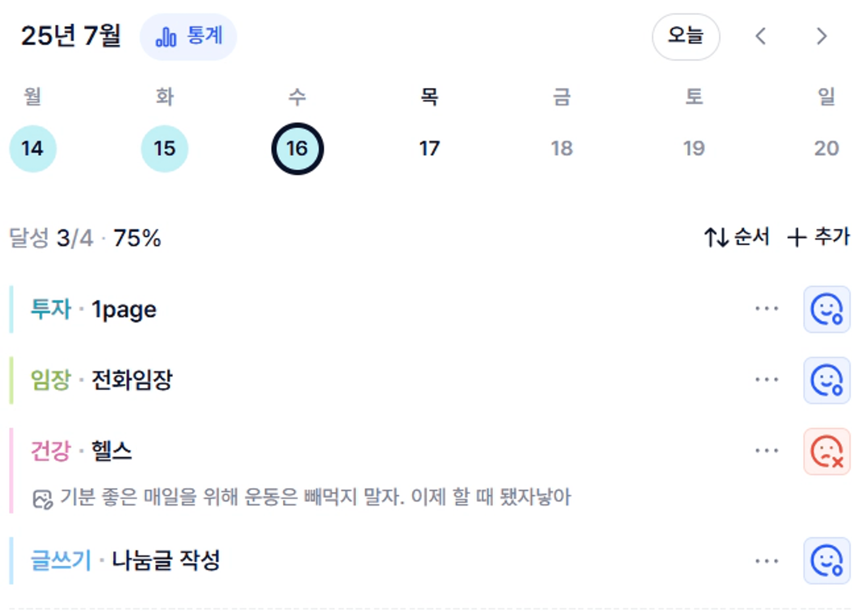Image resolution: width=852 pixels, height=616 pixels.
Task: Open more options for 헬스
Action: click(767, 451)
